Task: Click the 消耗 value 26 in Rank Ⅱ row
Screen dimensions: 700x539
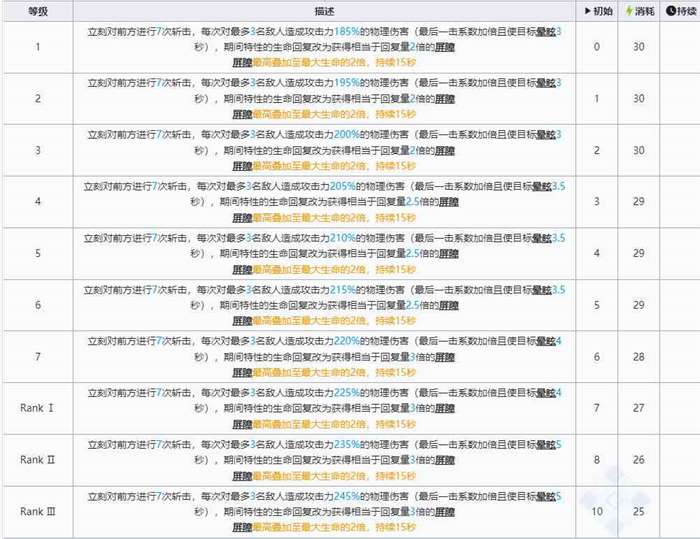Action: click(x=638, y=460)
